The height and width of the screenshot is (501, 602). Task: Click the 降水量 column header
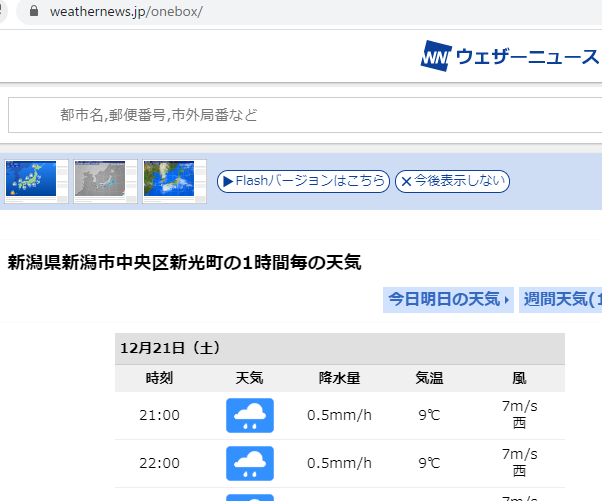(x=339, y=378)
